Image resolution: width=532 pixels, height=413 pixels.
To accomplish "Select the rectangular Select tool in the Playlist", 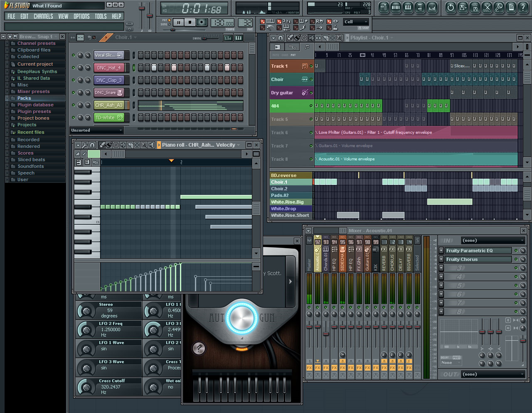I will click(332, 38).
